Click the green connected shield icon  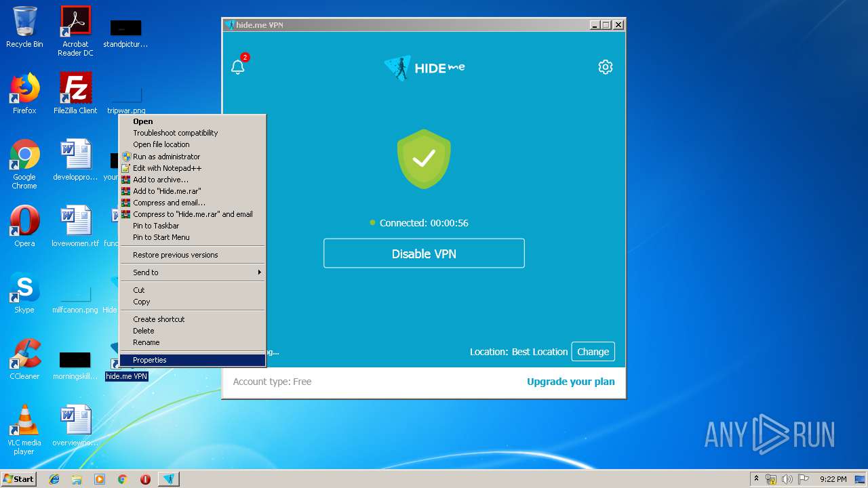(424, 159)
